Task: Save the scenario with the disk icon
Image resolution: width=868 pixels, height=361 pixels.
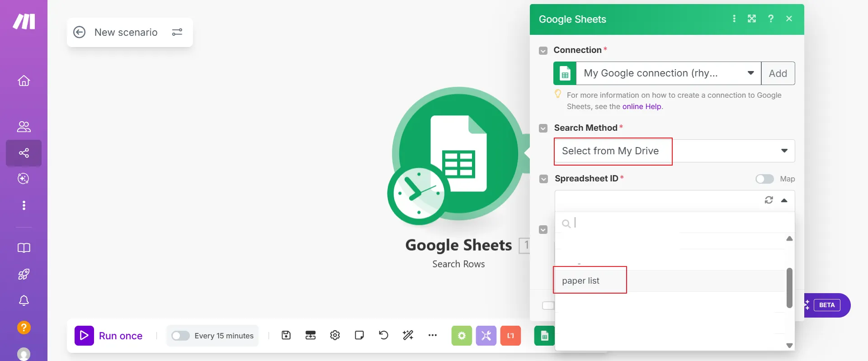Action: coord(286,335)
